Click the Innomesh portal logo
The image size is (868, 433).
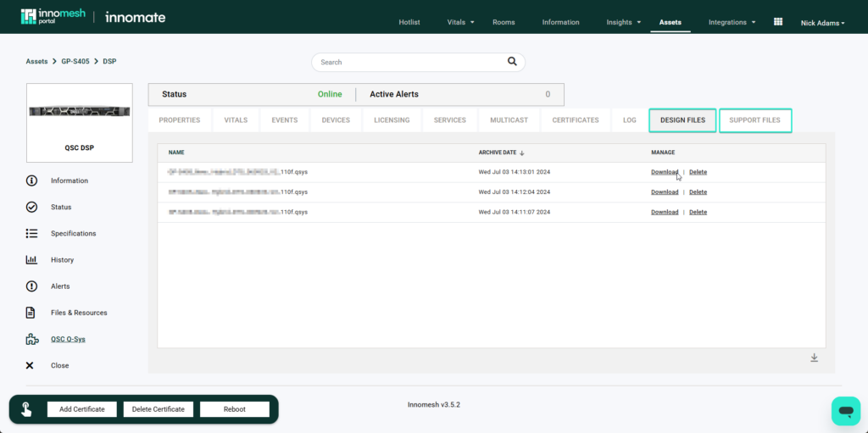53,17
